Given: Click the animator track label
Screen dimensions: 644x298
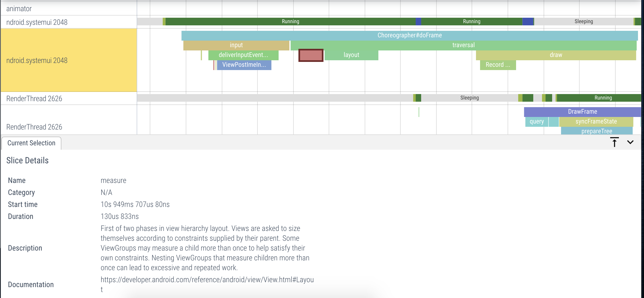Looking at the screenshot, I should coord(19,9).
